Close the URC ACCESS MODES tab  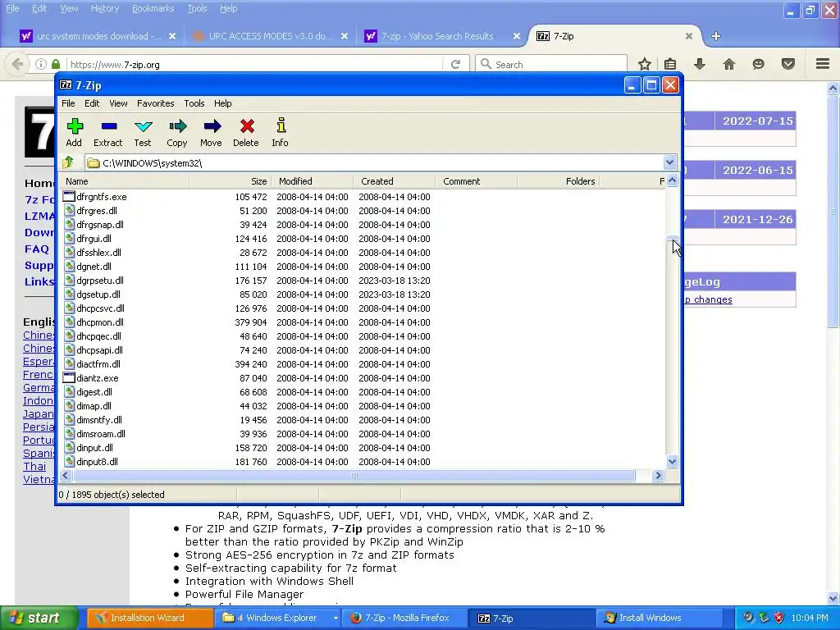pyautogui.click(x=345, y=36)
